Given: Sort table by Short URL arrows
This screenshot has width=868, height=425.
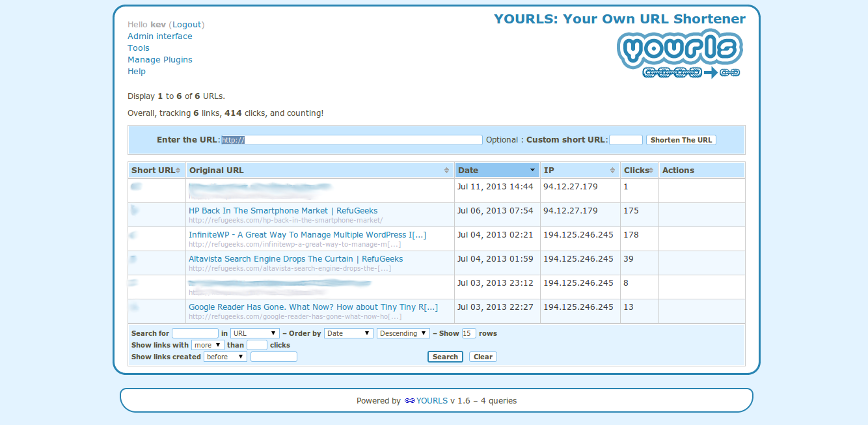Looking at the screenshot, I should tap(178, 171).
